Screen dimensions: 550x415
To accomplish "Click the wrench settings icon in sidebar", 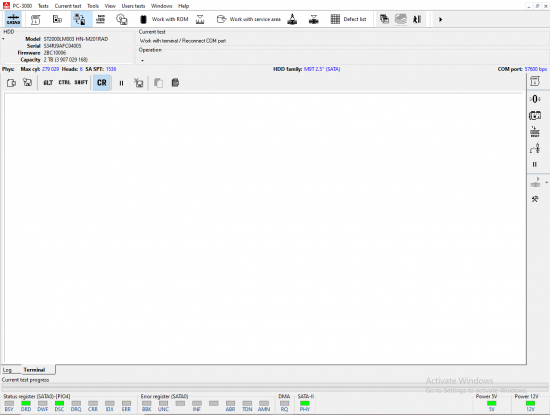I will 535,199.
